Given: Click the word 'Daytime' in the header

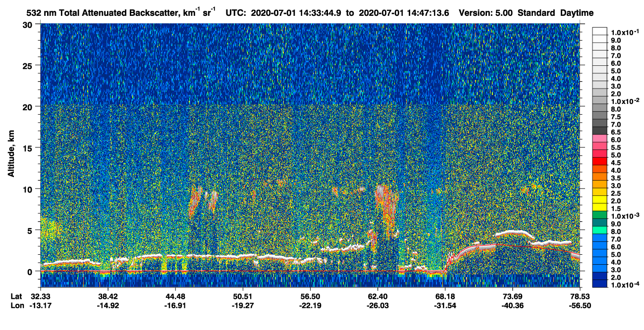Looking at the screenshot, I should (x=577, y=13).
